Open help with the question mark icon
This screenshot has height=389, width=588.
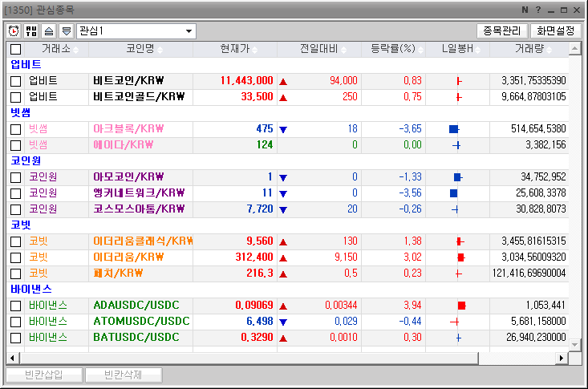(x=537, y=10)
